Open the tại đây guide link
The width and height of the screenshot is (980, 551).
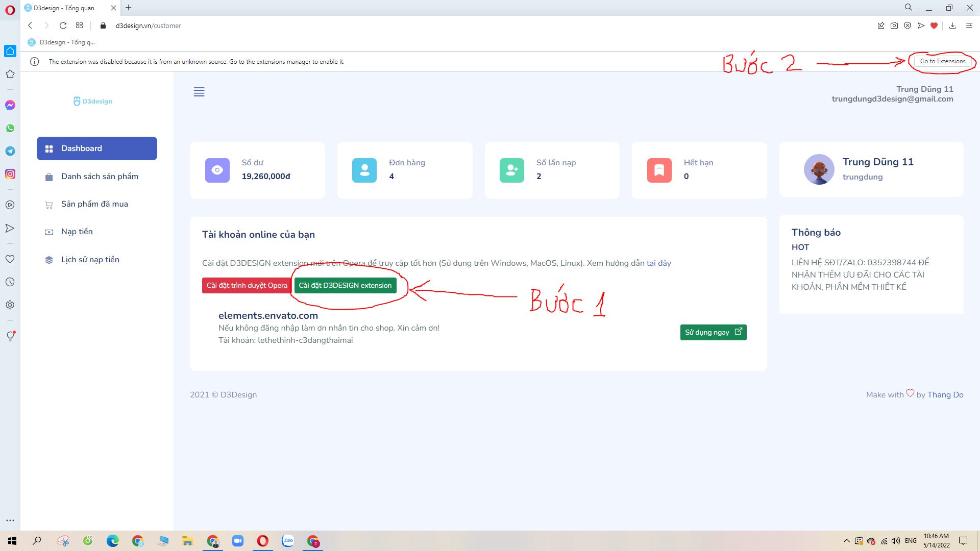pos(658,263)
